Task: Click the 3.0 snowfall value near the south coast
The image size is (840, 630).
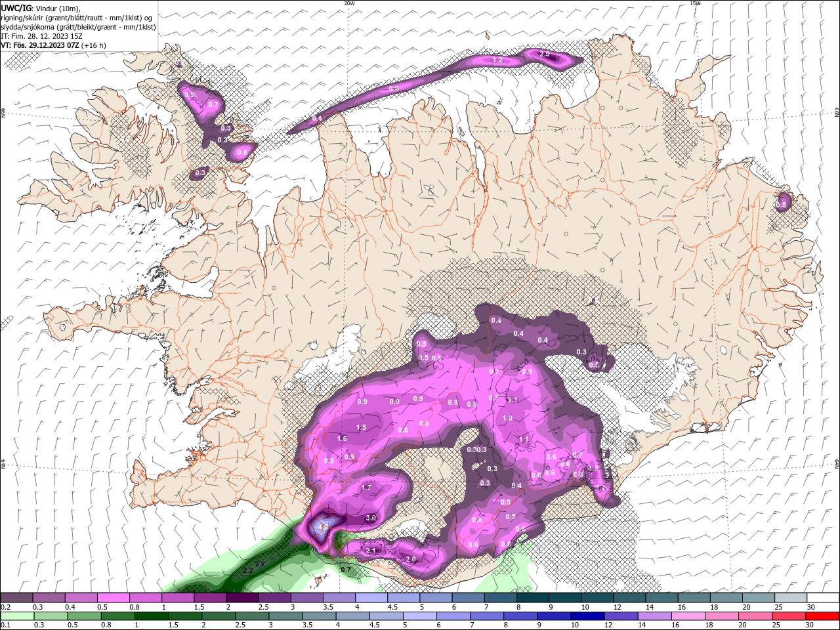Action: pyautogui.click(x=371, y=518)
